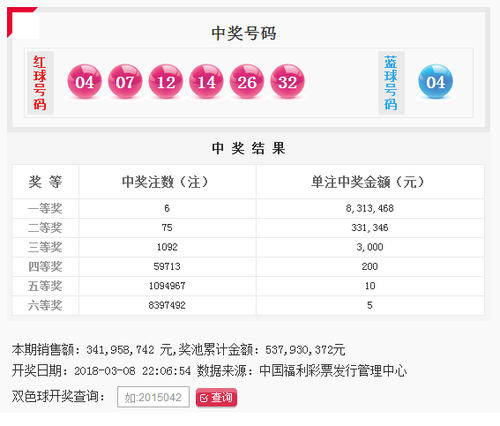Select the 四等奖 row label
The height and width of the screenshot is (426, 500).
coord(45,267)
